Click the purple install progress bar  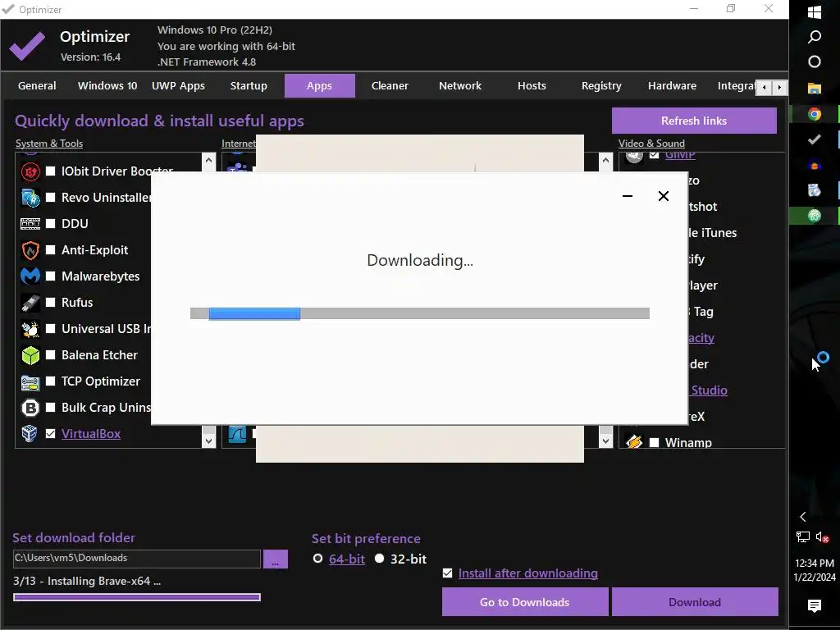coord(137,597)
